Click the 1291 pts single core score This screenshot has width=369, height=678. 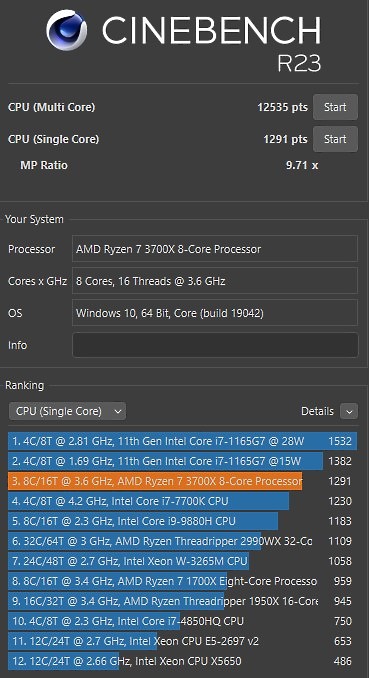[x=286, y=139]
